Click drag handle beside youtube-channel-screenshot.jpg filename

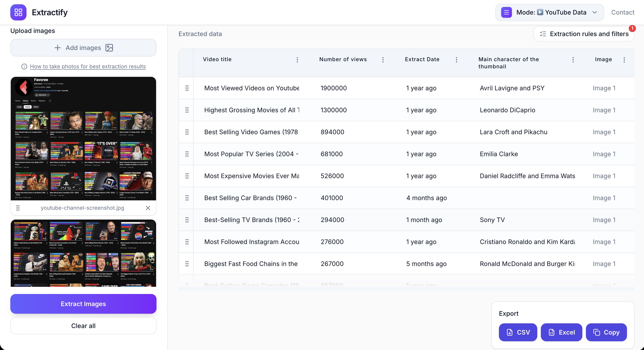point(18,208)
